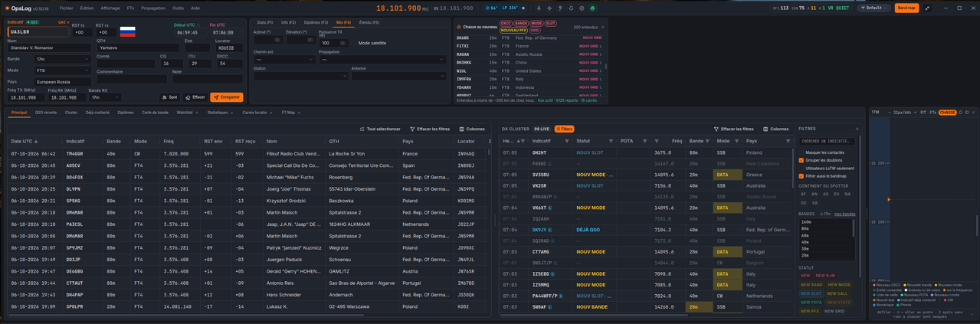Image resolution: width=980 pixels, height=324 pixels.
Task: Click the Pays column filter icon in DX Cluster
Action: click(x=788, y=141)
